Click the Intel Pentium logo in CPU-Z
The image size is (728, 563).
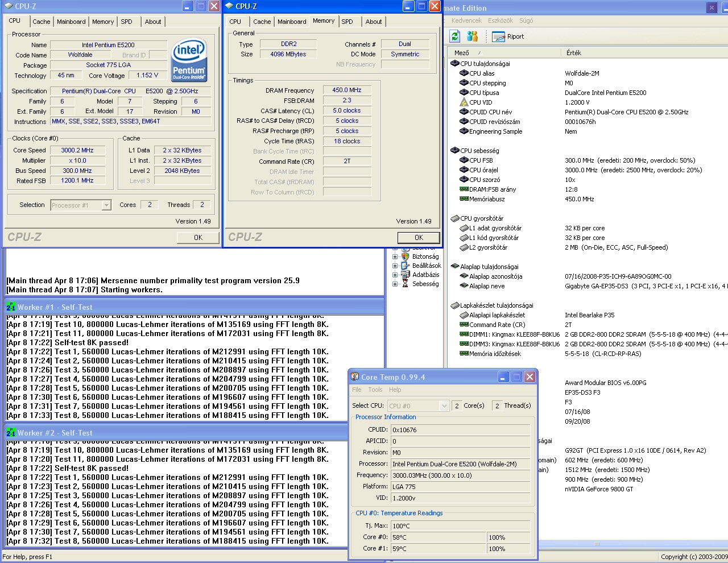(x=189, y=60)
